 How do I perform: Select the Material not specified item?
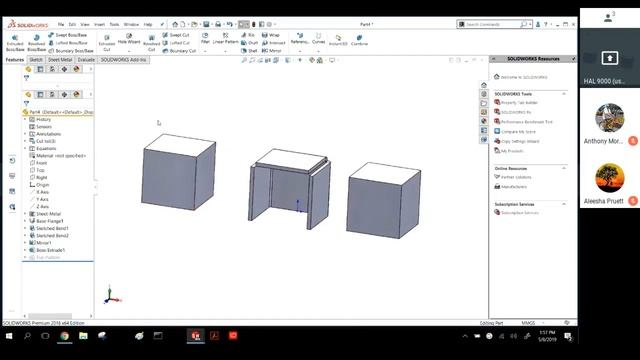58,156
